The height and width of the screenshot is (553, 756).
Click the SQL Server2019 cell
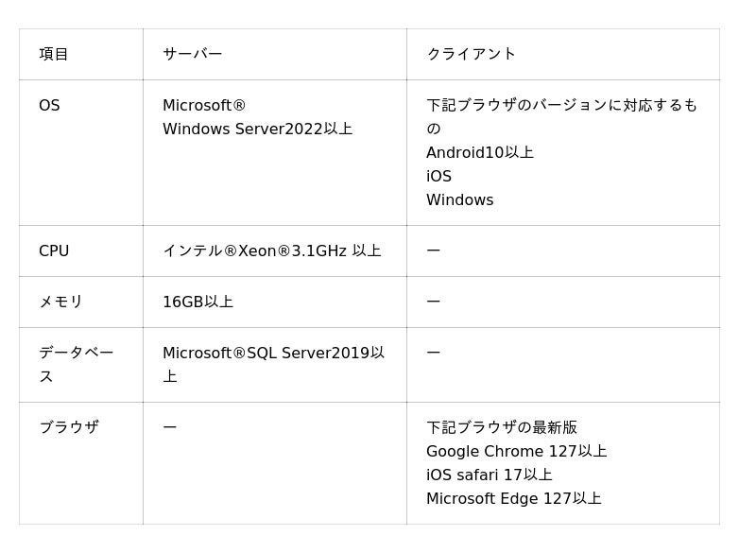273,354
